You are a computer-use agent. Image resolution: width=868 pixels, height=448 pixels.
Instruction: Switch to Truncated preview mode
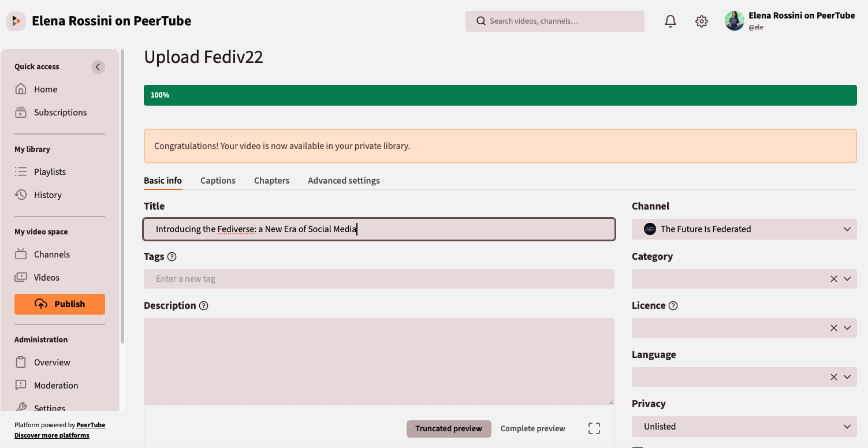pyautogui.click(x=449, y=428)
